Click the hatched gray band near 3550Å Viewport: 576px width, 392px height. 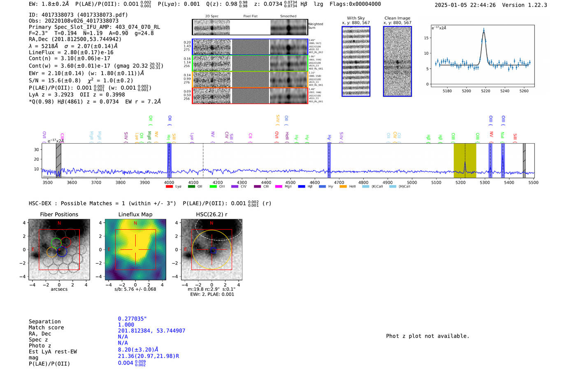(x=58, y=160)
